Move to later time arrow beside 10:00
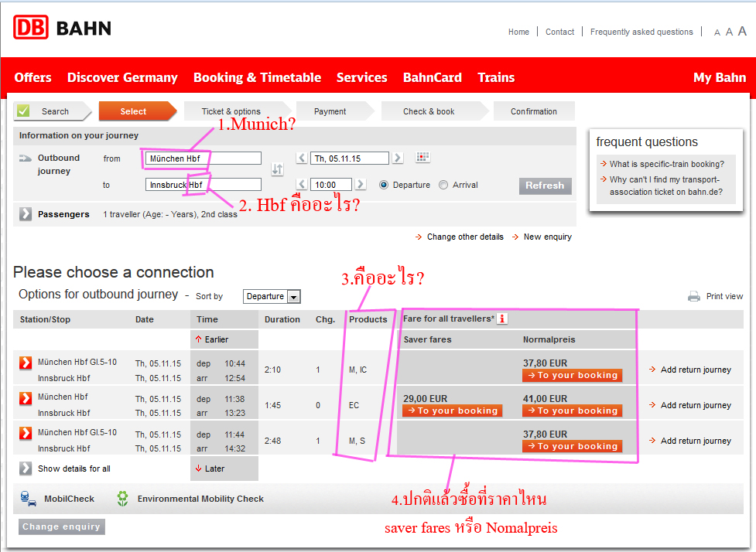Screen dimensions: 756x552 [x=360, y=185]
